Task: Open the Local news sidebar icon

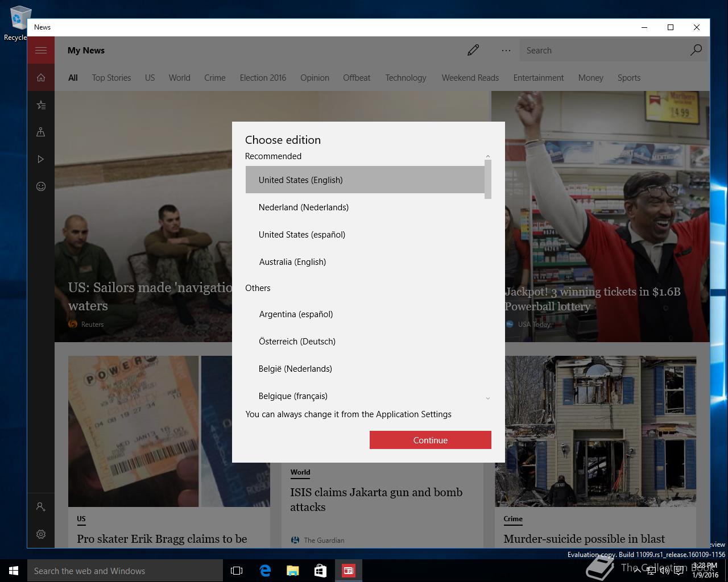Action: (x=41, y=132)
